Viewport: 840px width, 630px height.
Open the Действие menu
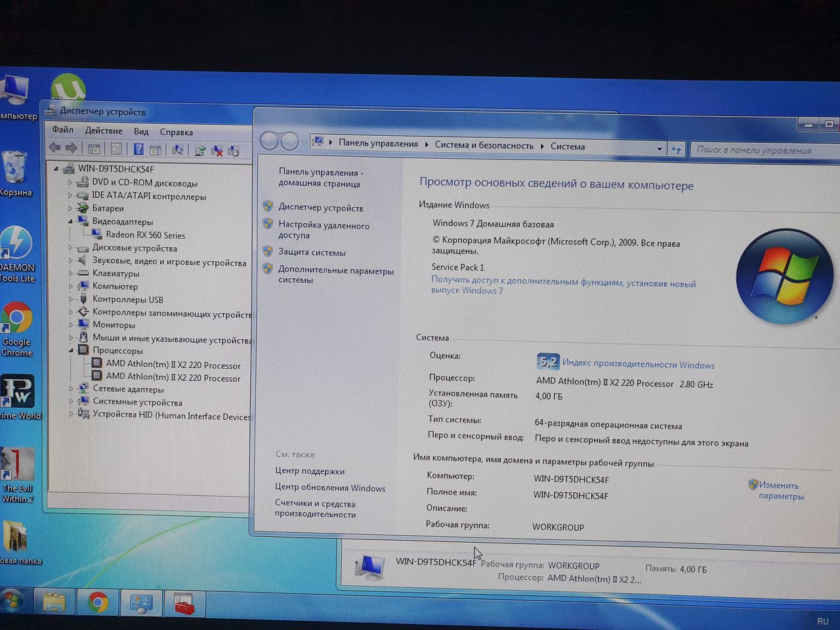(104, 131)
